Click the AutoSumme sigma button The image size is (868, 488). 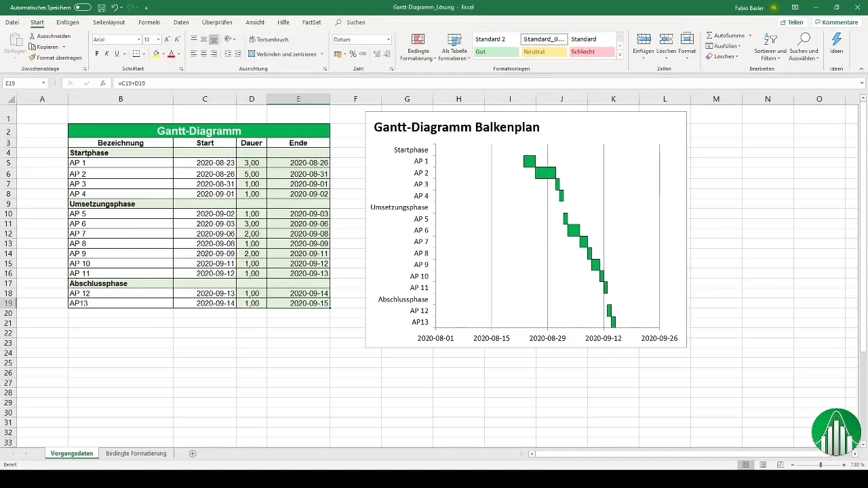point(726,35)
